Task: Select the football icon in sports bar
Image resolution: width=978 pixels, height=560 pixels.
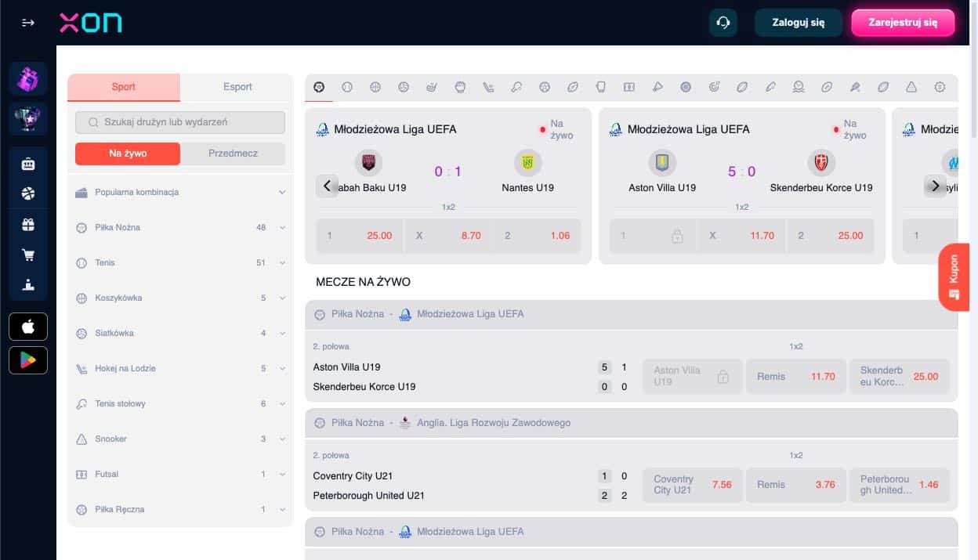Action: coord(319,88)
